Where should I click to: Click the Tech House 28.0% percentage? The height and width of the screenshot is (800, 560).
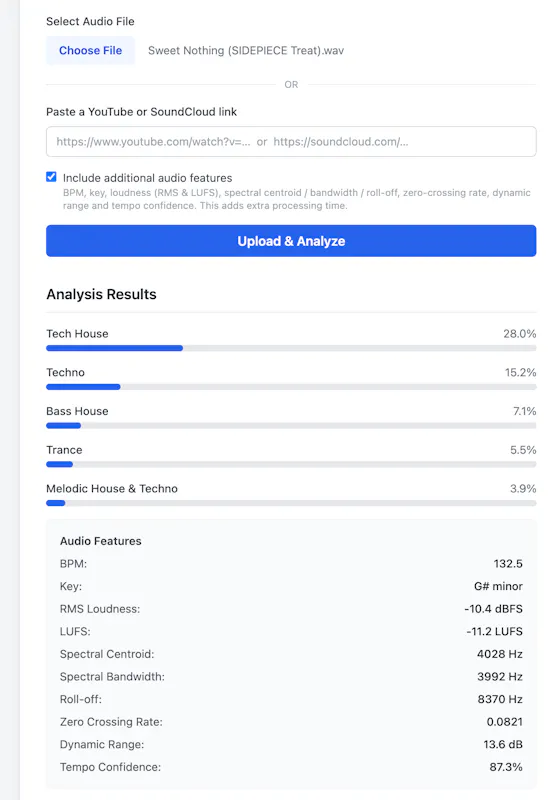pos(520,334)
